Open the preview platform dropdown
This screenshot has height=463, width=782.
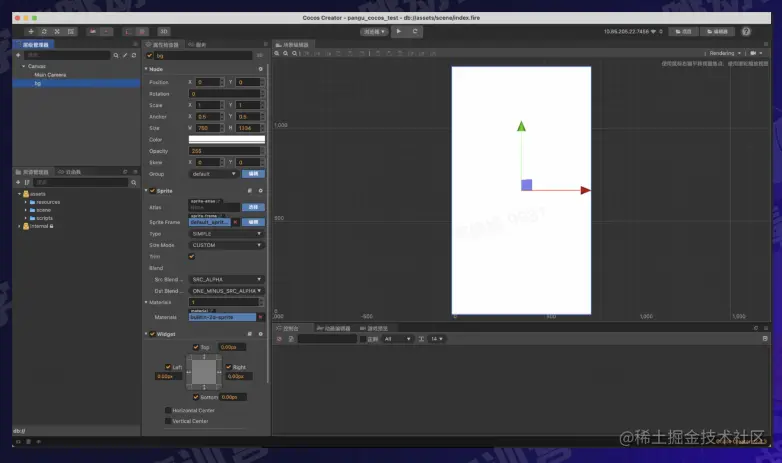click(x=374, y=31)
